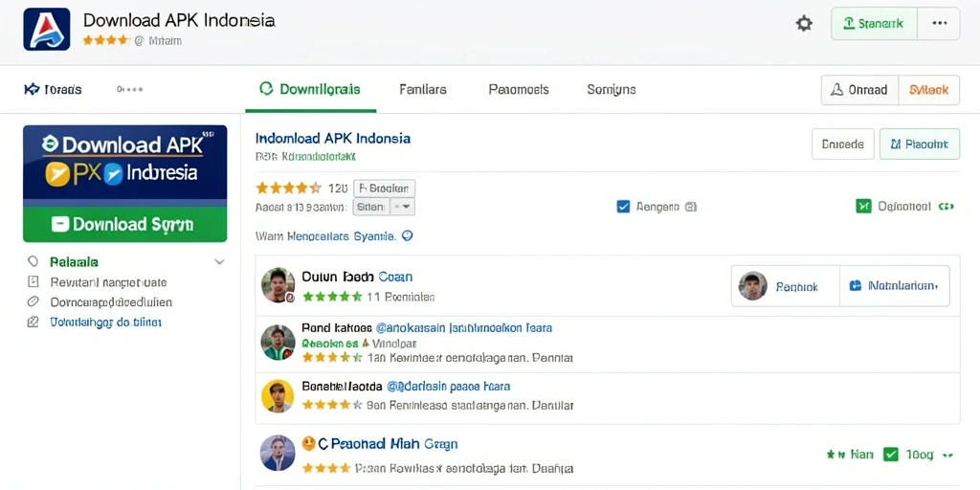Click the F Sraokan button
980x490 pixels.
click(x=384, y=189)
